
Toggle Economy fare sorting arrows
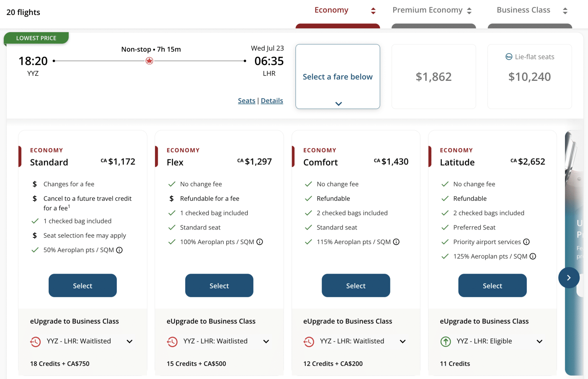coord(372,10)
